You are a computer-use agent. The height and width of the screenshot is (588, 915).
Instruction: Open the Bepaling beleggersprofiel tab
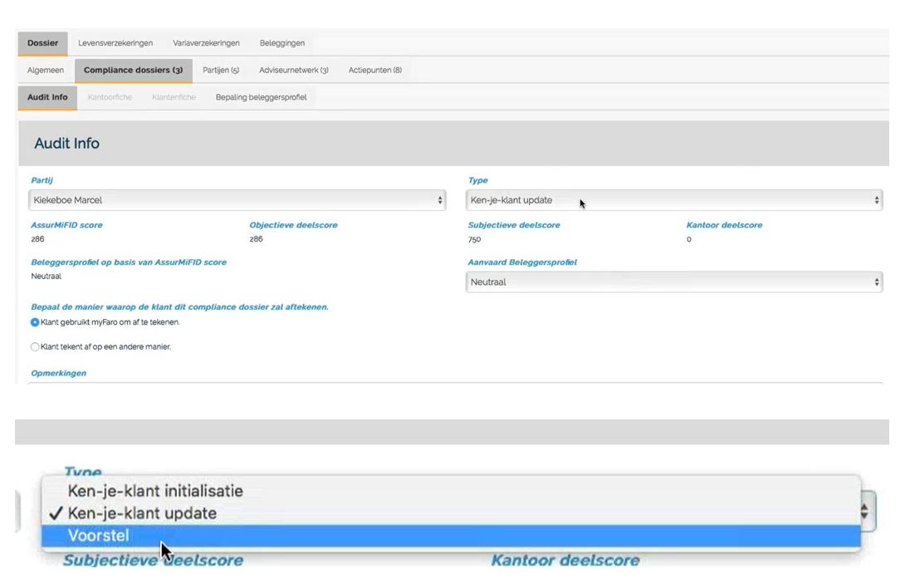coord(261,97)
